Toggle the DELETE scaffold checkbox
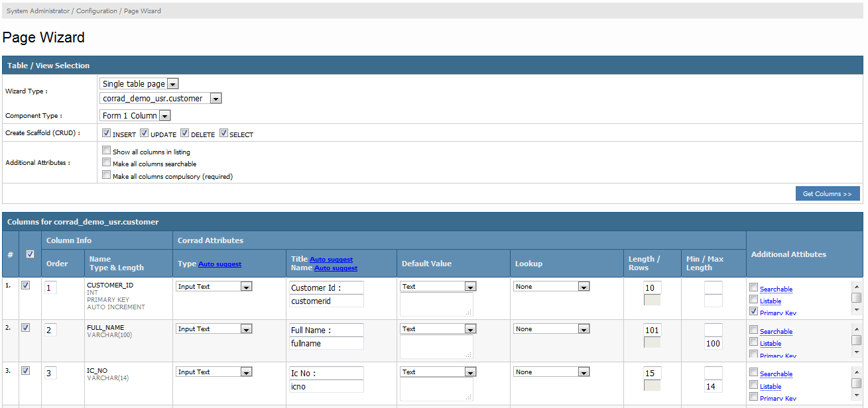This screenshot has width=868, height=408. [x=185, y=133]
